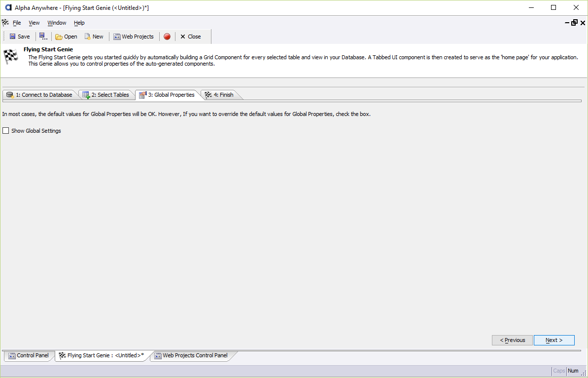Enable Show Global Settings checkbox
The height and width of the screenshot is (378, 588).
pos(5,131)
